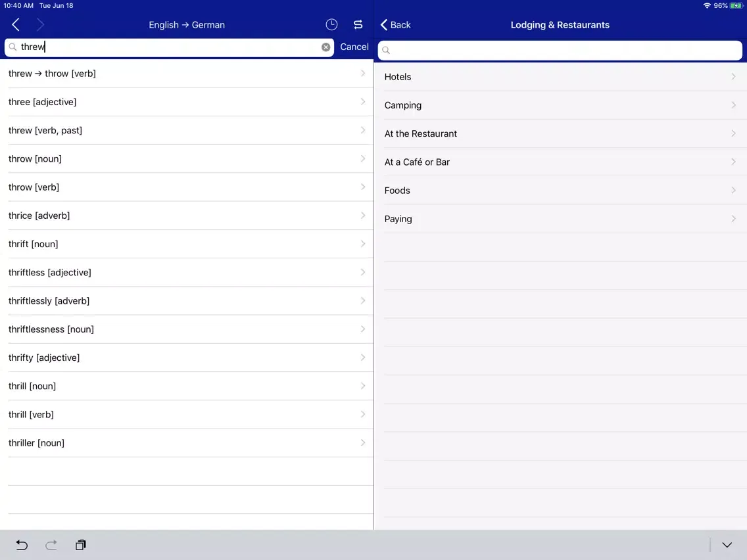The width and height of the screenshot is (747, 560).
Task: Tap chevron on Hotels row
Action: [x=733, y=77]
